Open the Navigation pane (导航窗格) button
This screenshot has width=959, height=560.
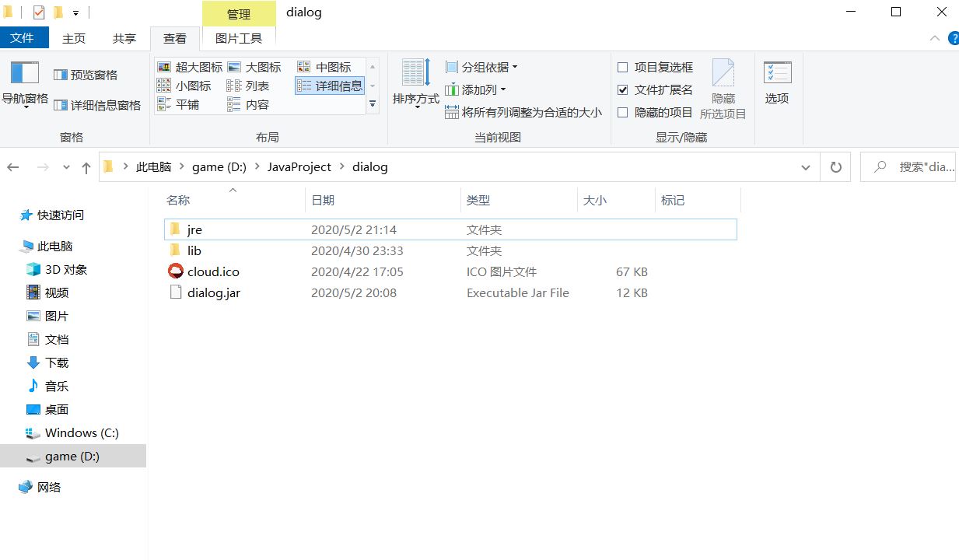(x=25, y=86)
